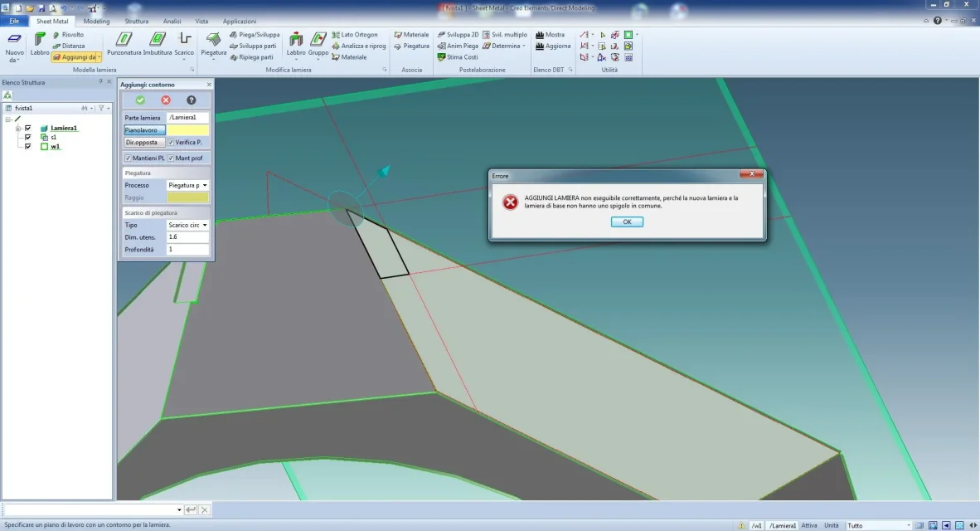Expand the Lamiera1 tree node
This screenshot has height=531, width=980.
pos(18,129)
